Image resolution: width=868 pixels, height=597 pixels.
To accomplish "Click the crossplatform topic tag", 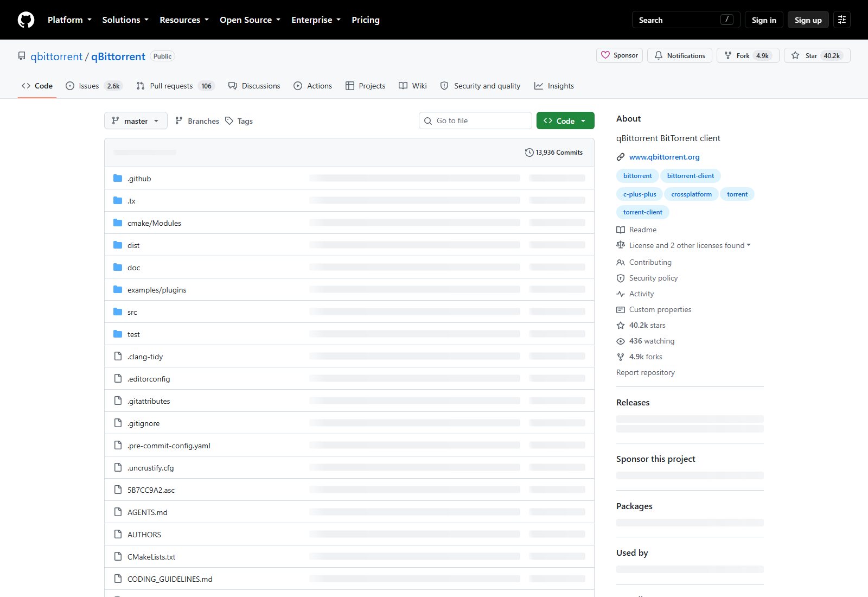I will click(692, 194).
